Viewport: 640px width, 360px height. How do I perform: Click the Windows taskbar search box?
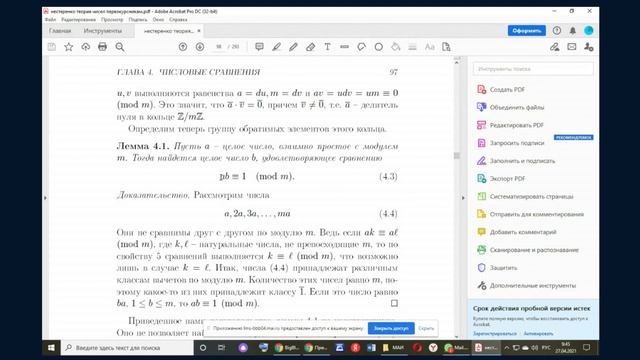[127, 348]
